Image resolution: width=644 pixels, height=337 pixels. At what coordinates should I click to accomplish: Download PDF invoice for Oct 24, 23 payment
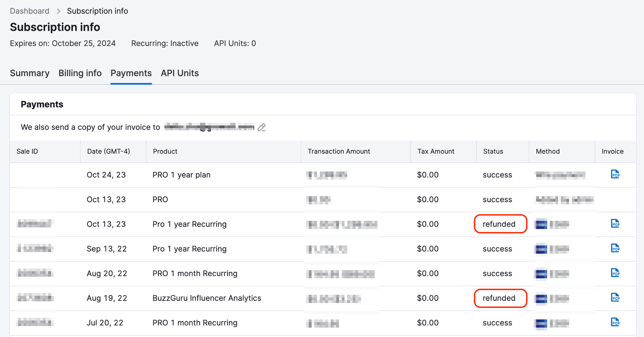[x=615, y=174]
